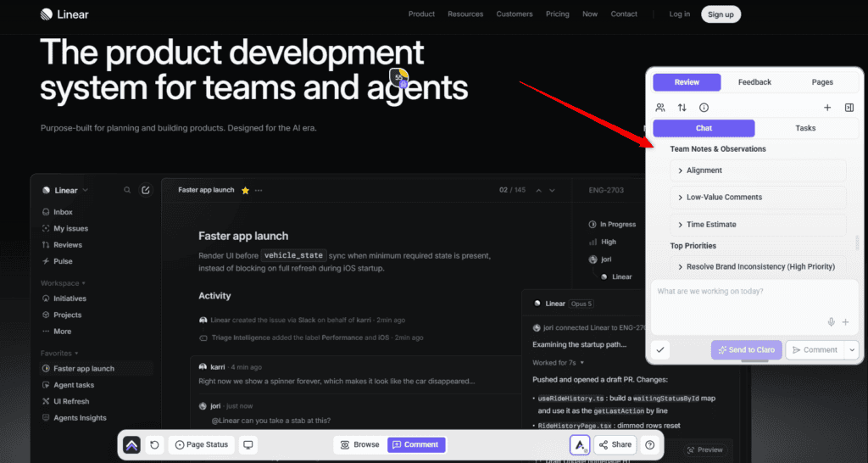The image size is (868, 463).
Task: Open the help question mark in the bottom toolbar
Action: coord(650,444)
